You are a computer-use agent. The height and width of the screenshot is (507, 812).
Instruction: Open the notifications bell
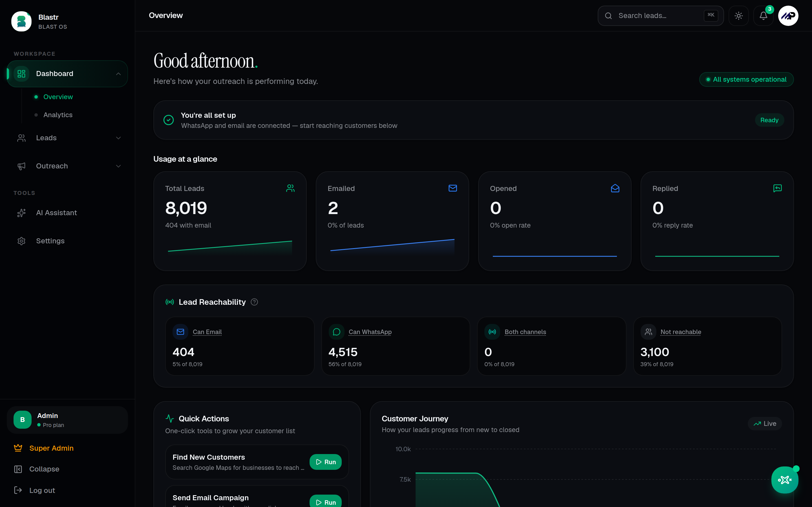pyautogui.click(x=763, y=16)
